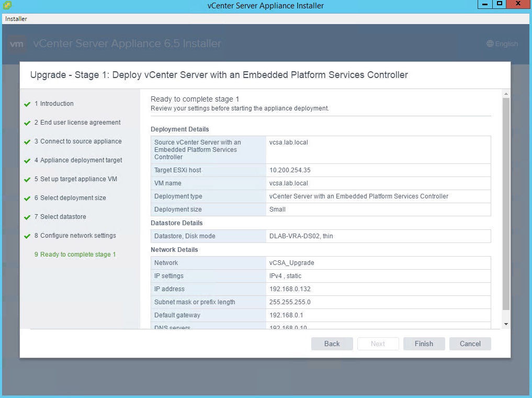Click the globe icon beside English

click(x=490, y=44)
